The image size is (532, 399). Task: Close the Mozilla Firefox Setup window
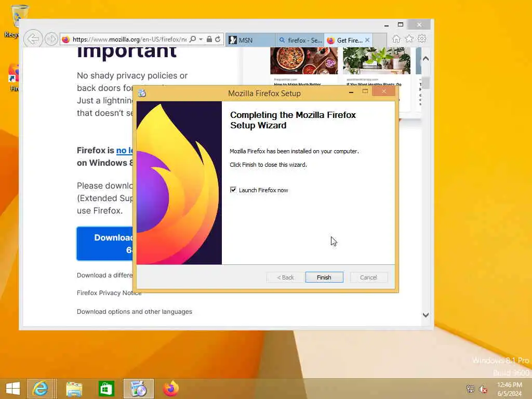coord(384,91)
